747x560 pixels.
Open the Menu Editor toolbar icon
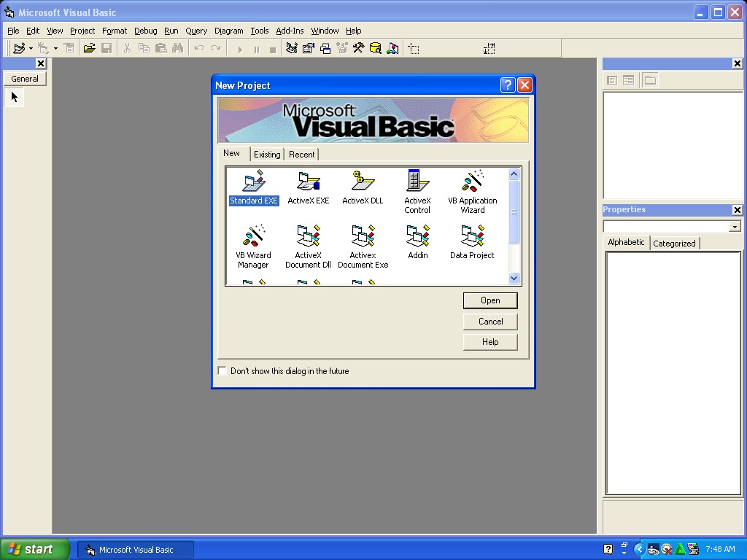(69, 48)
